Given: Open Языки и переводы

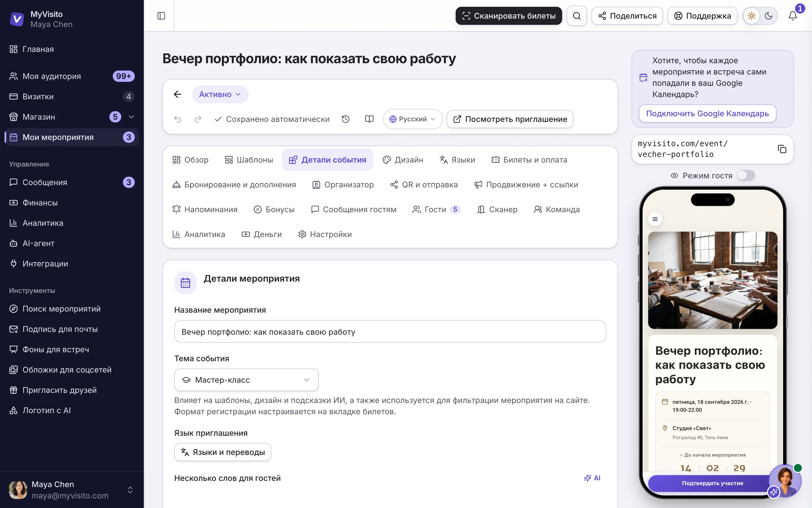Looking at the screenshot, I should point(222,452).
